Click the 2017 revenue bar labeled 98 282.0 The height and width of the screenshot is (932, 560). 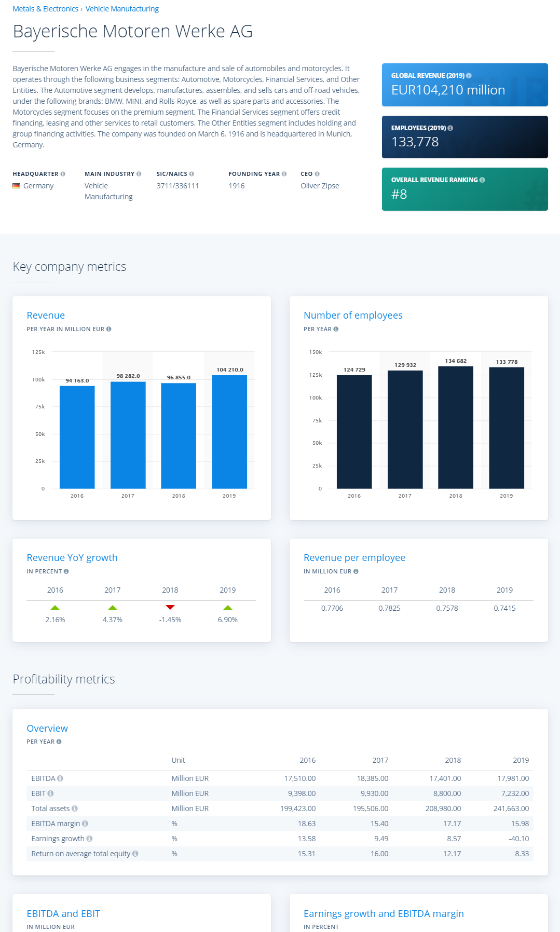tap(128, 435)
